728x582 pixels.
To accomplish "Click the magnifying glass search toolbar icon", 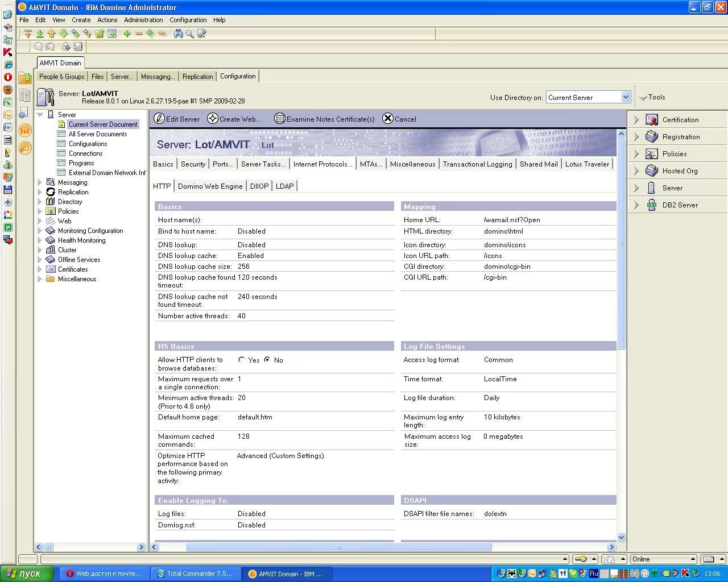I will point(189,34).
